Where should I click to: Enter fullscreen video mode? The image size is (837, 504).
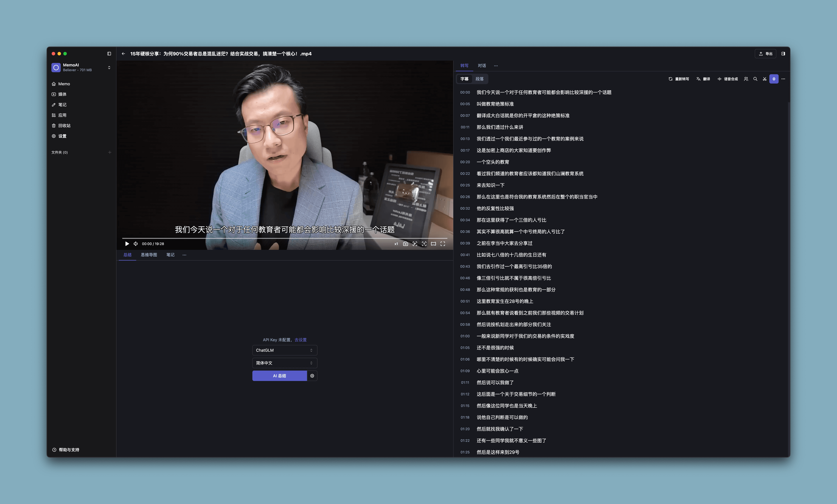pyautogui.click(x=443, y=244)
